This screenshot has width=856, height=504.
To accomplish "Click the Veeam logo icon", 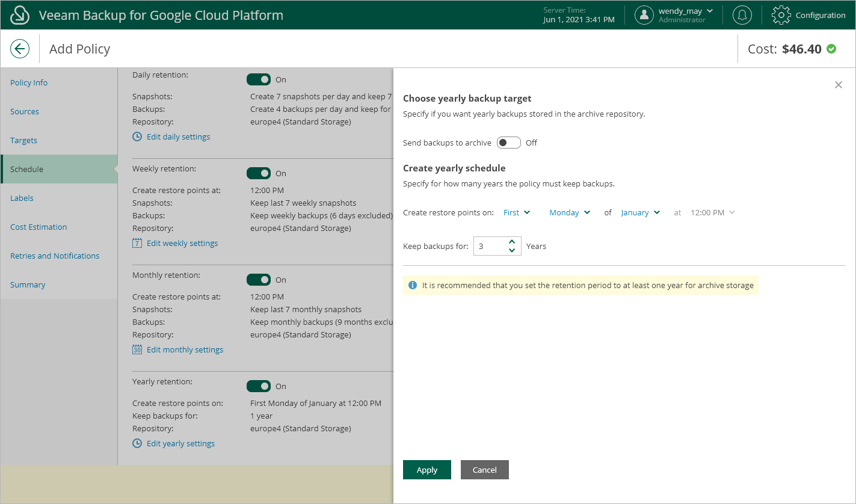I will coord(20,15).
